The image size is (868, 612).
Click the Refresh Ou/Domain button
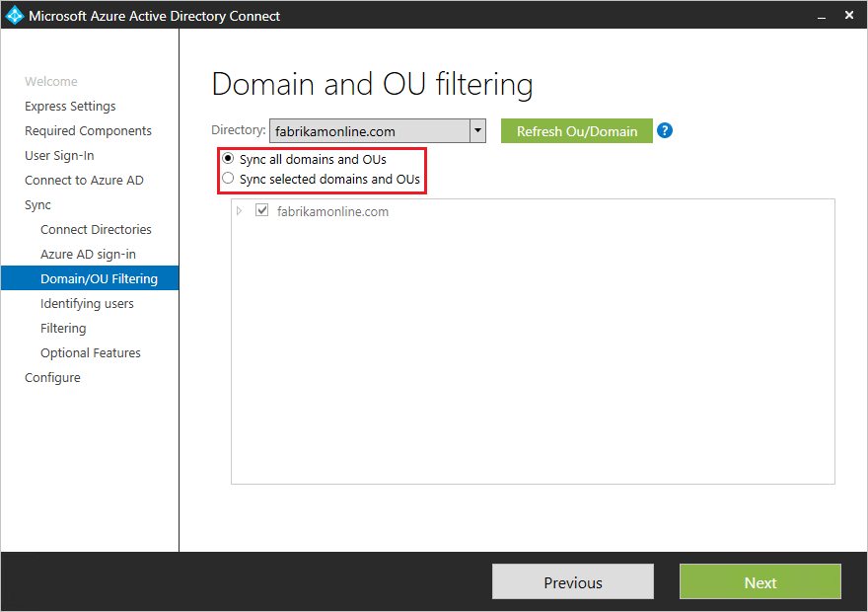click(577, 131)
